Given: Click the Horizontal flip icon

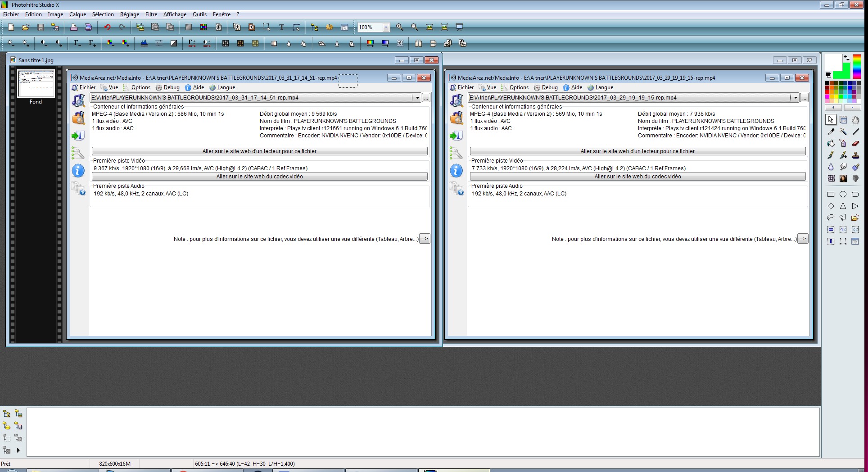Looking at the screenshot, I should coord(418,43).
